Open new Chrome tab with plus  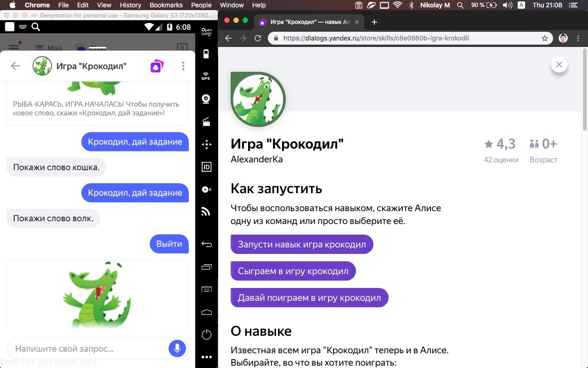[x=374, y=22]
